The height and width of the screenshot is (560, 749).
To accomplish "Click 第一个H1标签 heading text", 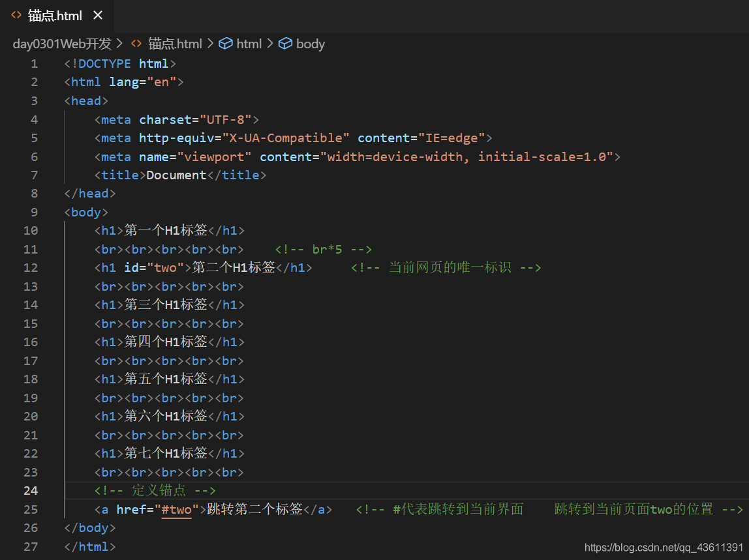I will click(x=166, y=231).
